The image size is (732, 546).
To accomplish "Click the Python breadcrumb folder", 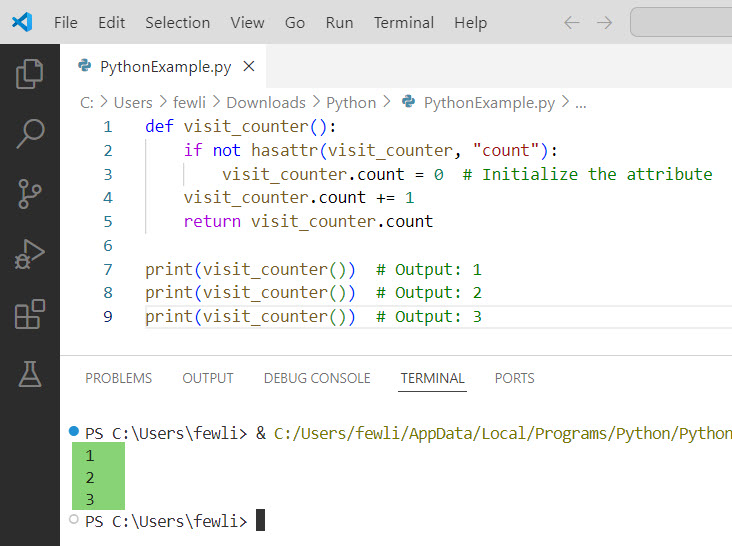I will point(351,103).
